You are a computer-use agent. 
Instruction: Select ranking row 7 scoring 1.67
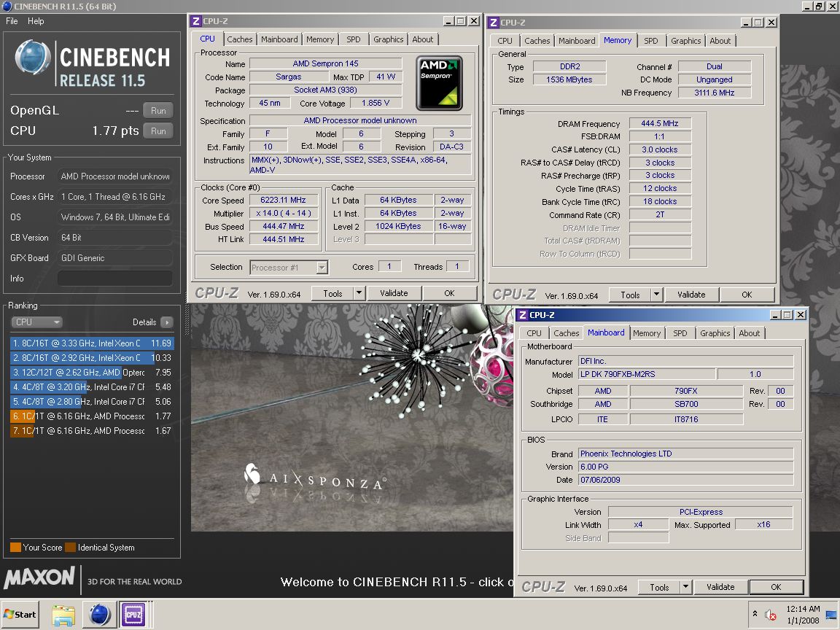92,431
